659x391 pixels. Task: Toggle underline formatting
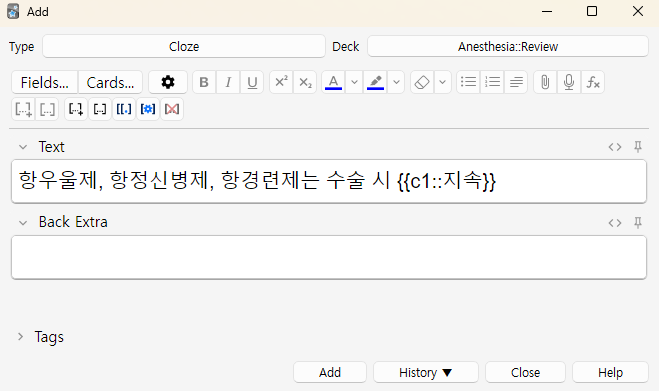[x=252, y=82]
